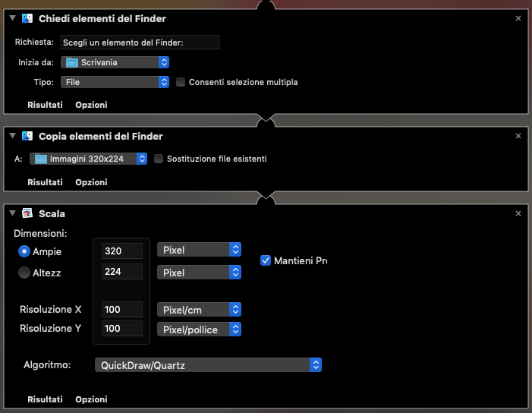Enable Sostituzione file esistenti checkbox
This screenshot has width=532, height=413.
[x=159, y=159]
